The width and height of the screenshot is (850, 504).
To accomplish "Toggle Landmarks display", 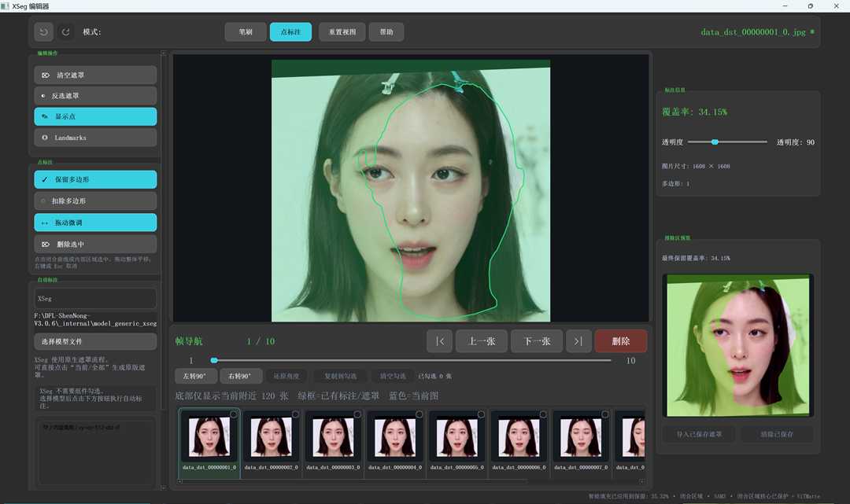I will [95, 138].
